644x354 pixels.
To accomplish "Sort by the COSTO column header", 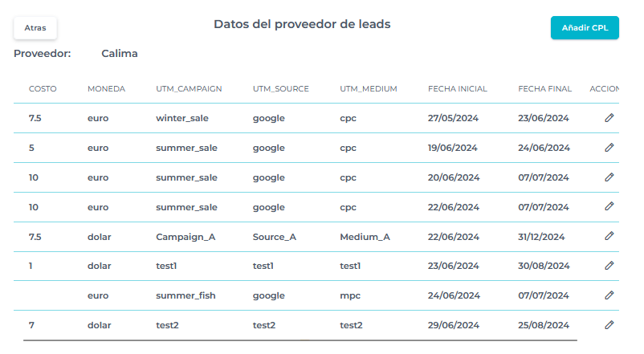I will coord(43,88).
